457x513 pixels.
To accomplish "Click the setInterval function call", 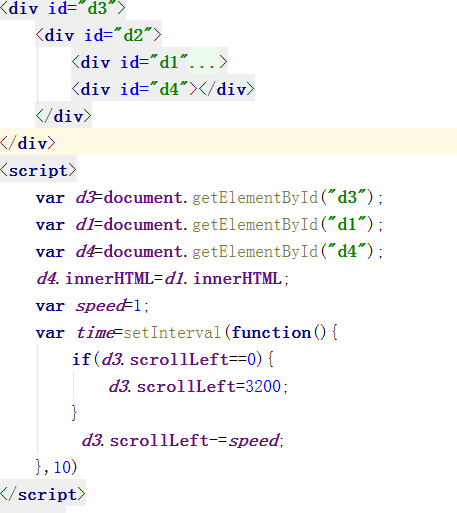I will (x=172, y=333).
